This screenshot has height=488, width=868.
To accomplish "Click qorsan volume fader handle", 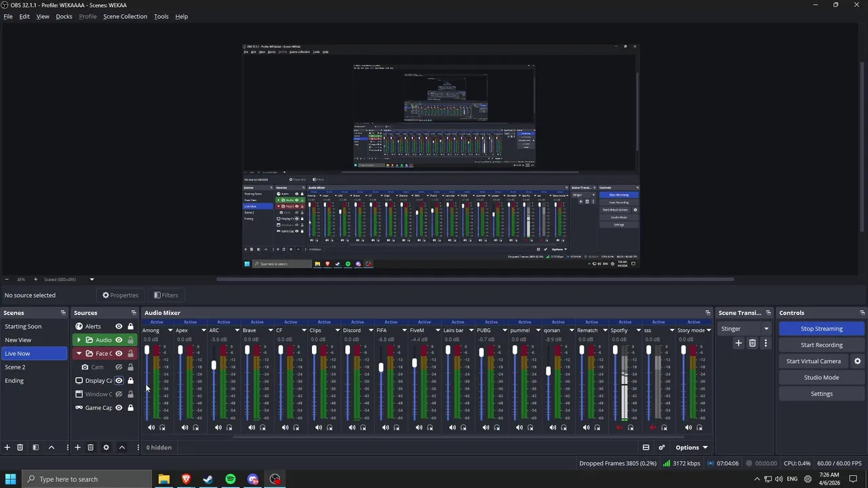I will click(549, 371).
